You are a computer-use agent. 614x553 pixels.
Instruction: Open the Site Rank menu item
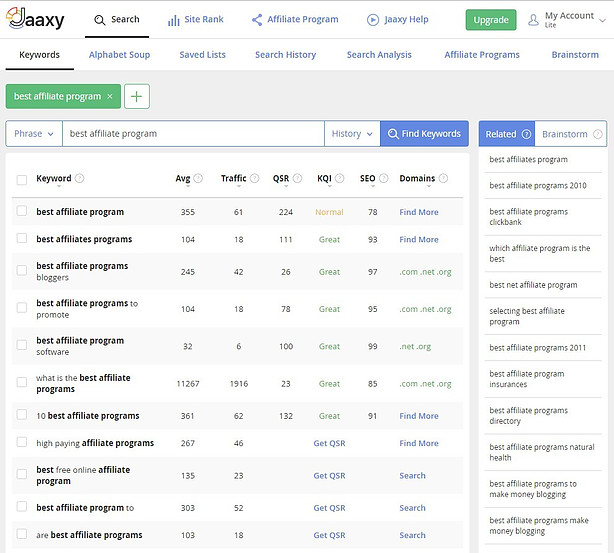pos(196,19)
